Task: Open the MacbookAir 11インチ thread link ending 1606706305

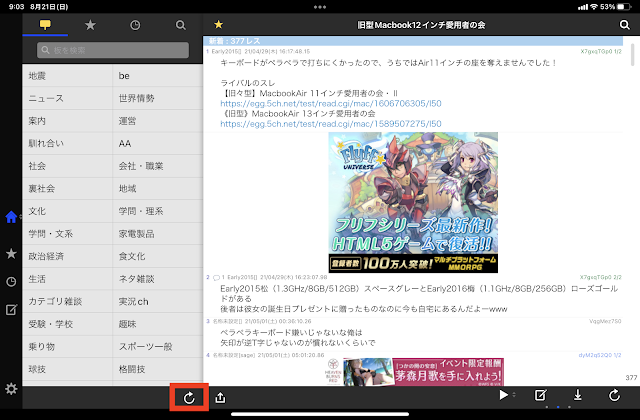Action: coord(331,103)
